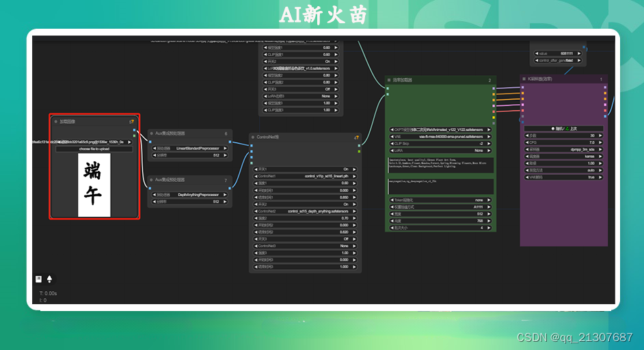Click the right arrow on Lineart node's 分辨率 512
This screenshot has height=350, width=644.
click(x=225, y=155)
